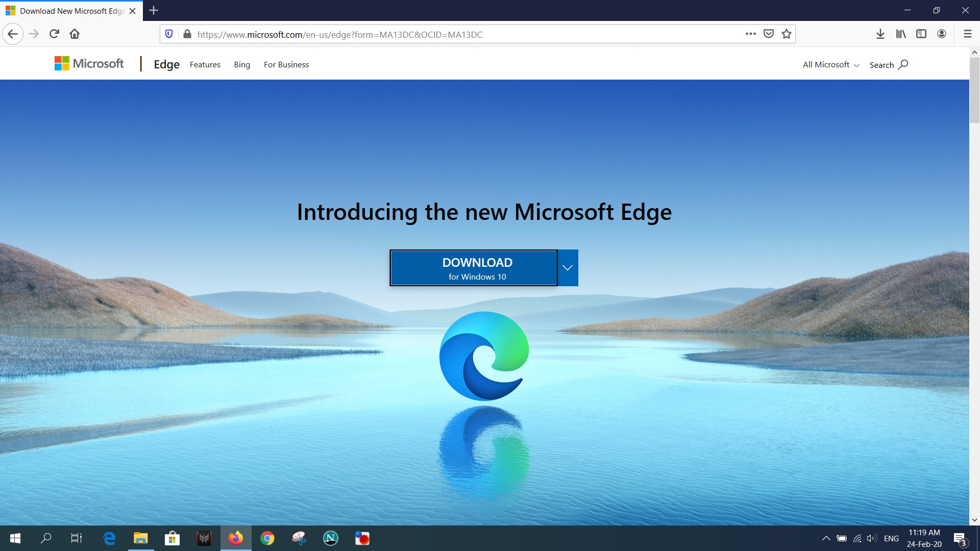980x551 pixels.
Task: Open the Firefox hamburger menu
Action: click(967, 34)
